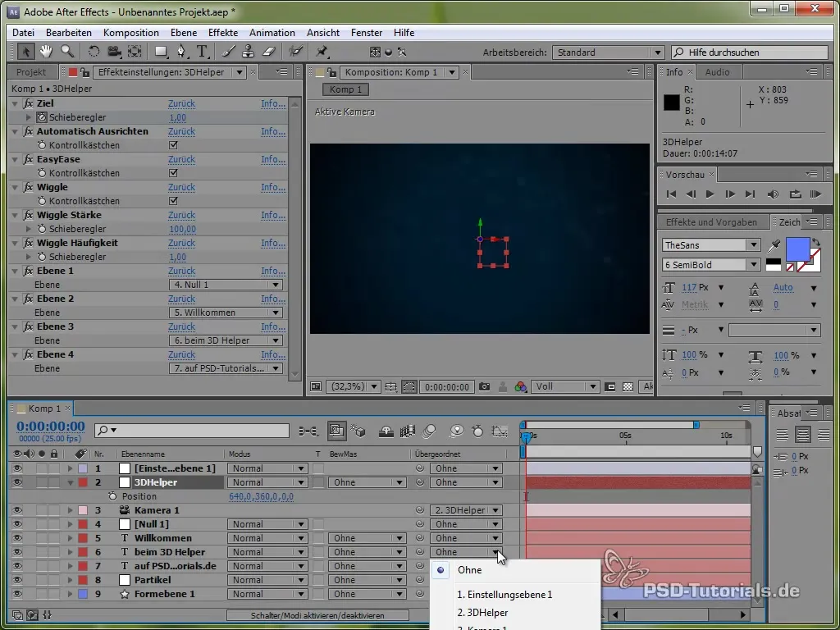Open the channel display color icon
The image size is (840, 630).
pos(520,387)
